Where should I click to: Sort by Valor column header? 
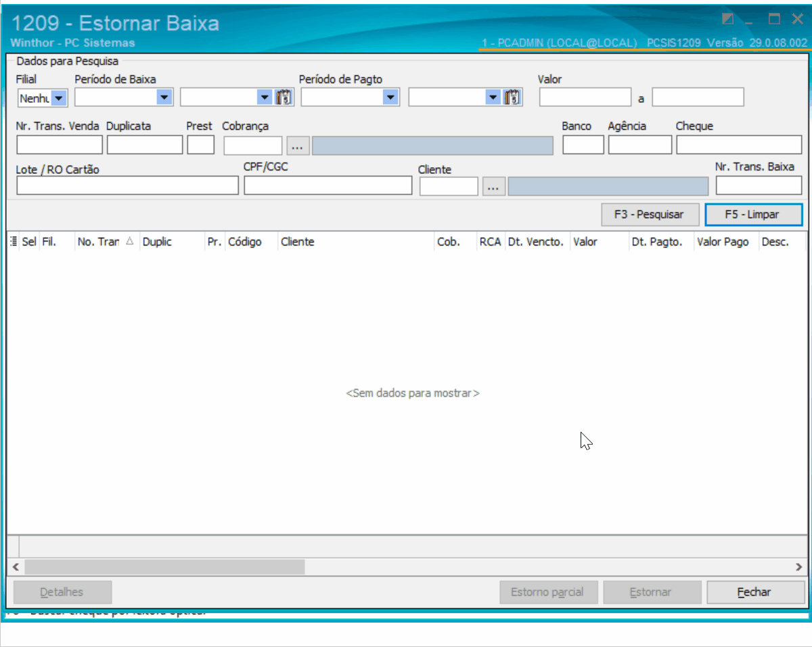[x=599, y=242]
